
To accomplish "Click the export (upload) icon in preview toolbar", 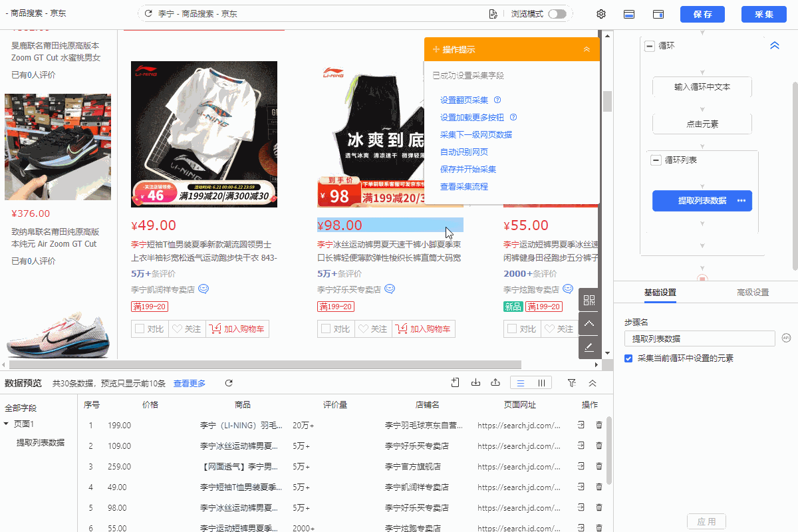I will tap(495, 382).
